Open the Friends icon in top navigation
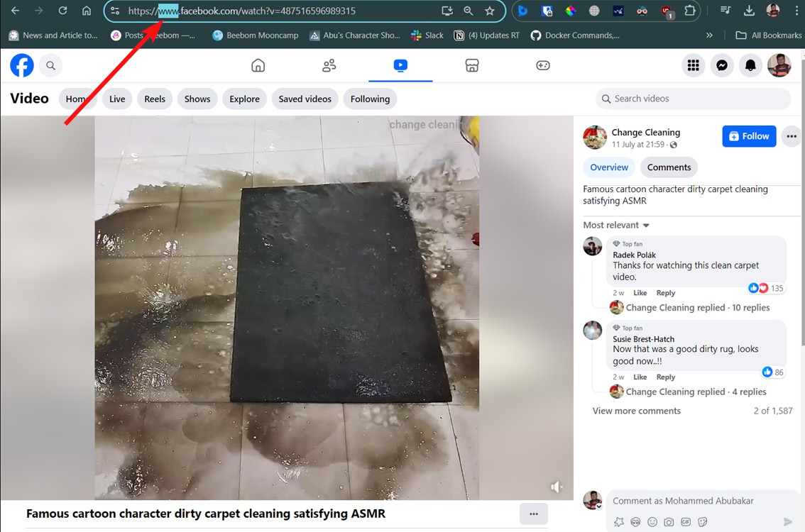The image size is (805, 532). 329,66
